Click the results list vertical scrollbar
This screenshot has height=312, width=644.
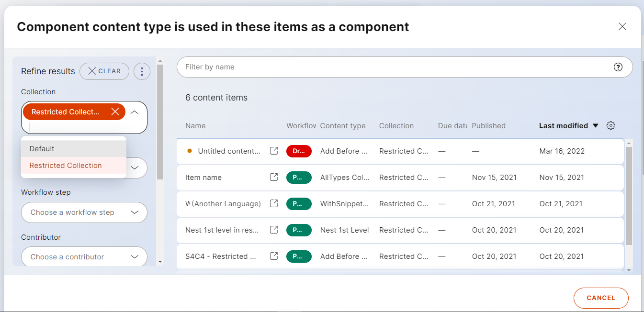coord(629,196)
